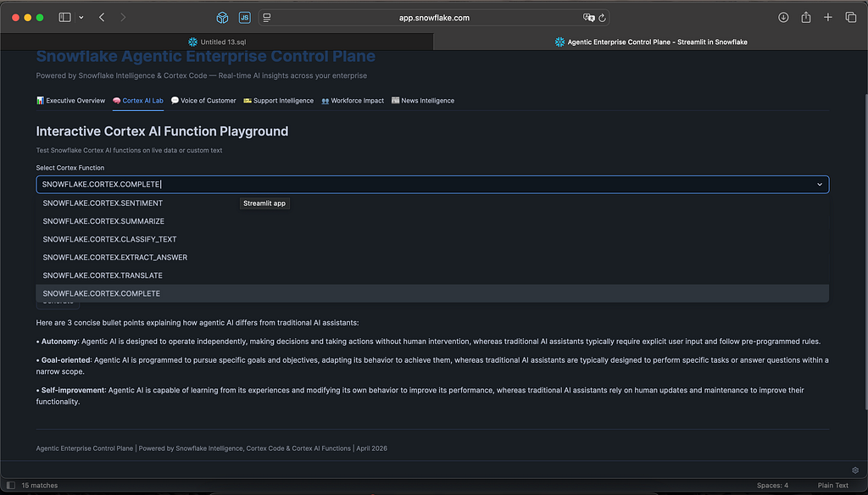
Task: Choose SNOWFLAKE.CORTEX.SUMMARIZE option
Action: [432, 221]
